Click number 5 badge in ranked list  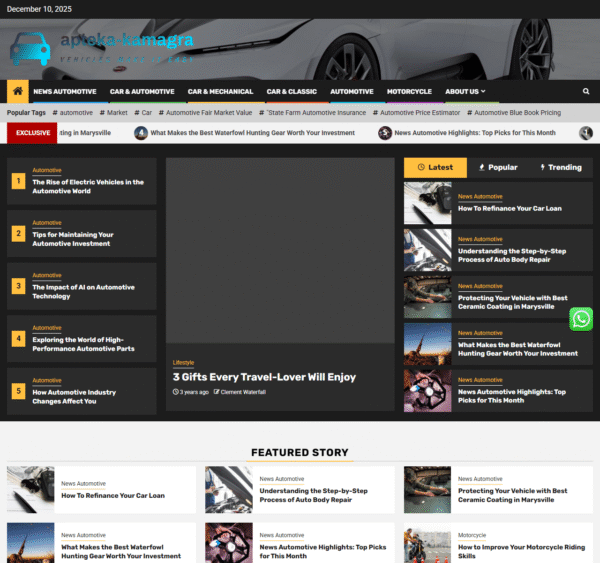click(x=18, y=391)
